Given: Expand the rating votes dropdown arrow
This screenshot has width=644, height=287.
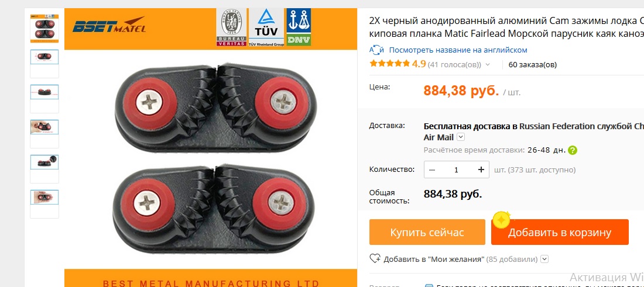Looking at the screenshot, I should click(x=488, y=64).
